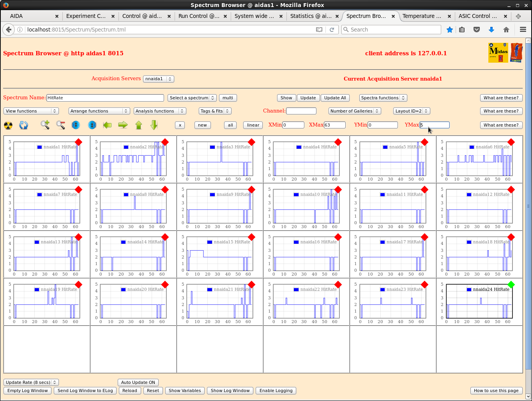Screen dimensions: 532x401
Task: Click the TCL logo icon
Action: coord(516,53)
